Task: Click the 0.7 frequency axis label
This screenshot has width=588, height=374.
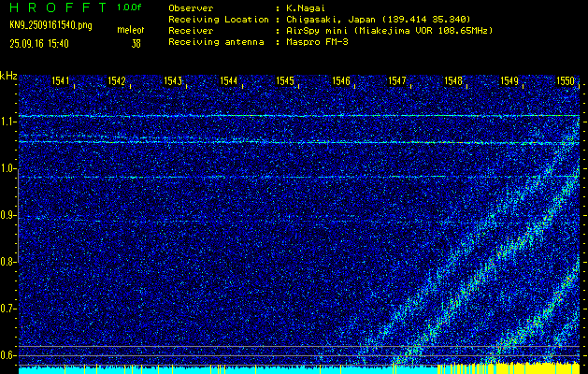Action: [x=7, y=309]
